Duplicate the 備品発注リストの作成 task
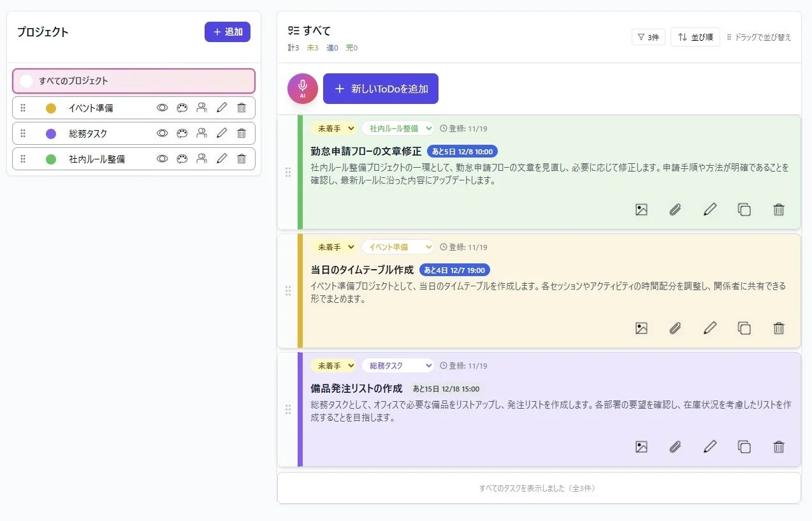The height and width of the screenshot is (521, 812). pyautogui.click(x=744, y=446)
